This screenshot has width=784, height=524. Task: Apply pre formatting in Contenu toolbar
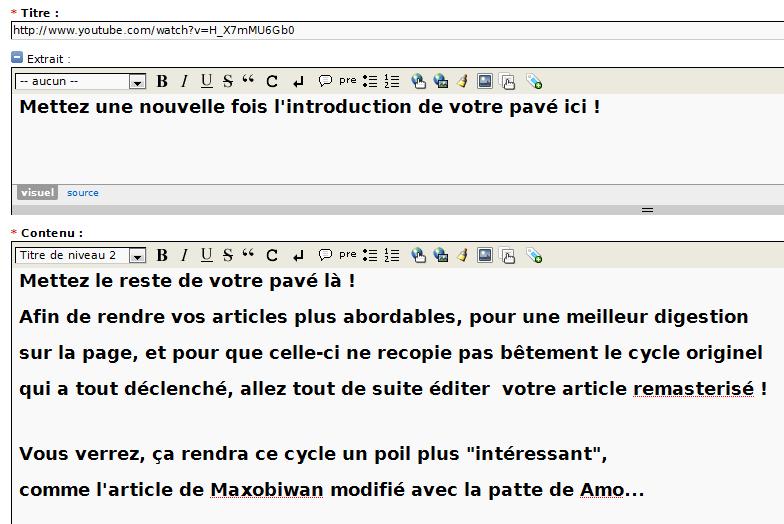(x=348, y=254)
